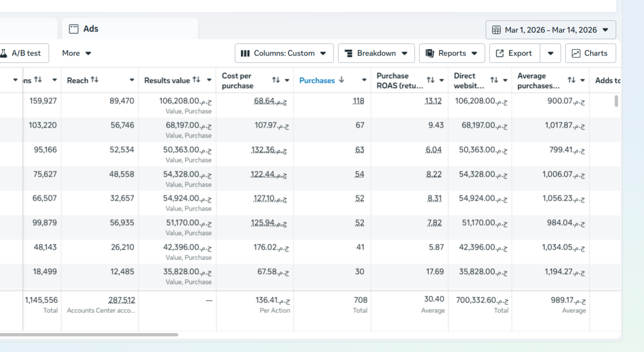Open the 287,512 total reach link

pyautogui.click(x=122, y=300)
